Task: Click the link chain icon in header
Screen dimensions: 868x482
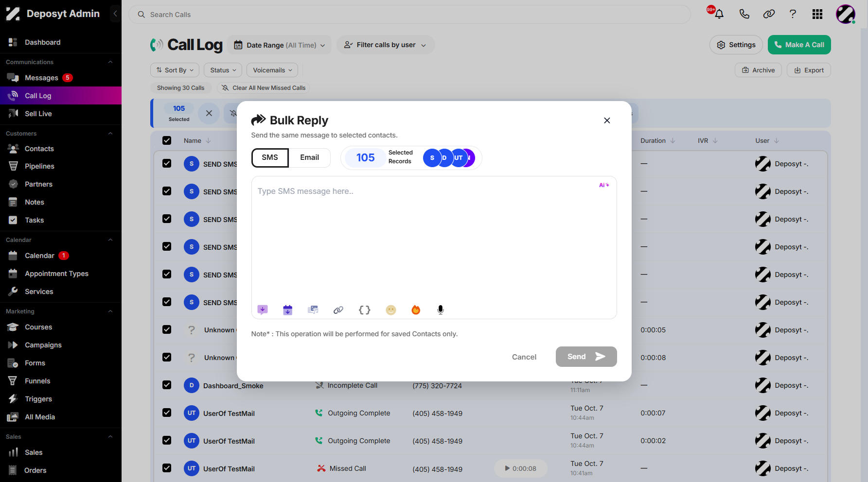Action: [x=769, y=14]
